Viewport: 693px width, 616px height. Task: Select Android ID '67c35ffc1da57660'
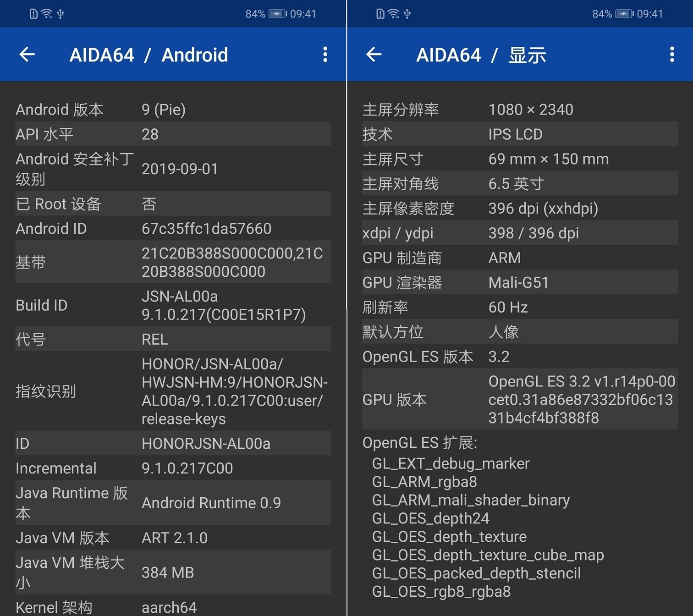coord(206,229)
